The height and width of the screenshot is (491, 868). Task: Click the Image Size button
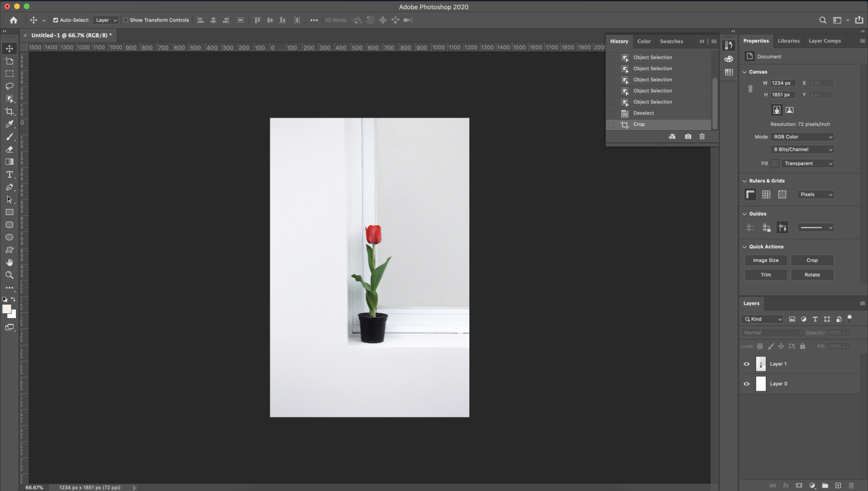(766, 260)
